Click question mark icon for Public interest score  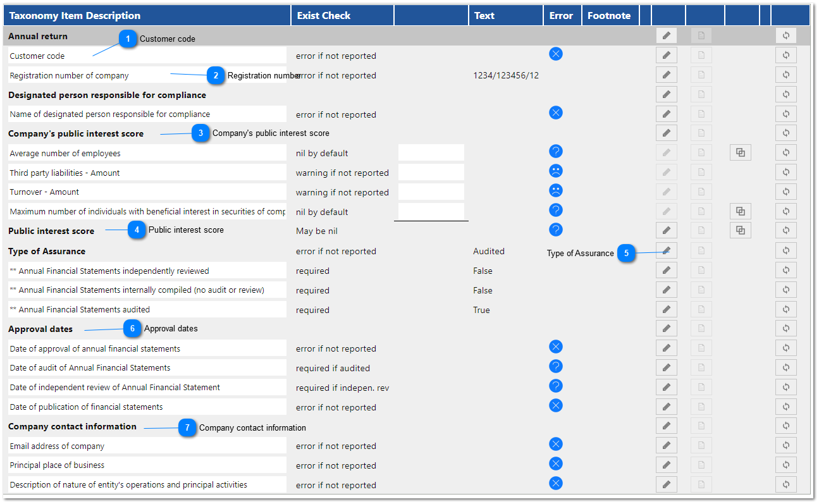(x=556, y=230)
